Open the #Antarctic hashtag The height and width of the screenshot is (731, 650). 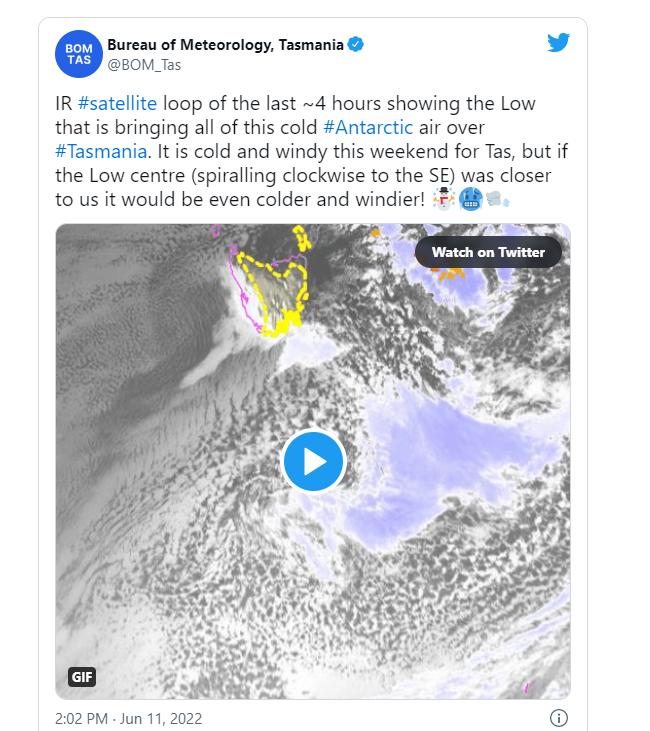click(x=368, y=127)
